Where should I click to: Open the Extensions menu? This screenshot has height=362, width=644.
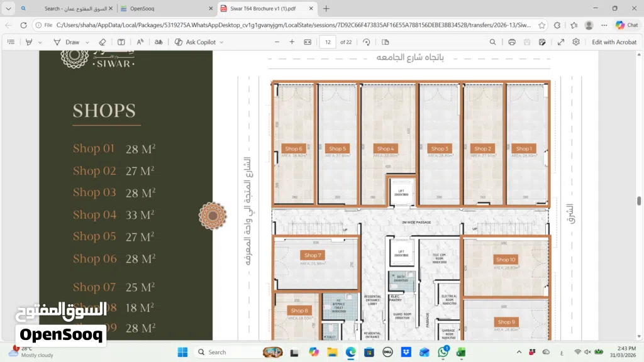(557, 25)
